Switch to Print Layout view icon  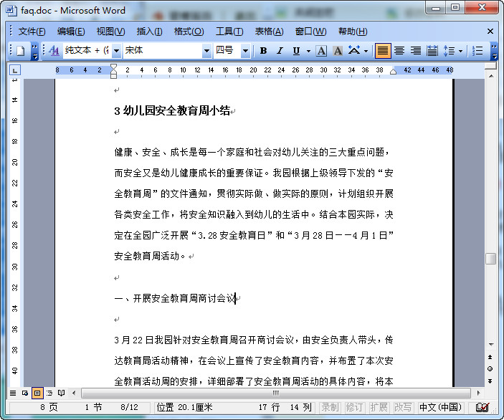(x=37, y=393)
